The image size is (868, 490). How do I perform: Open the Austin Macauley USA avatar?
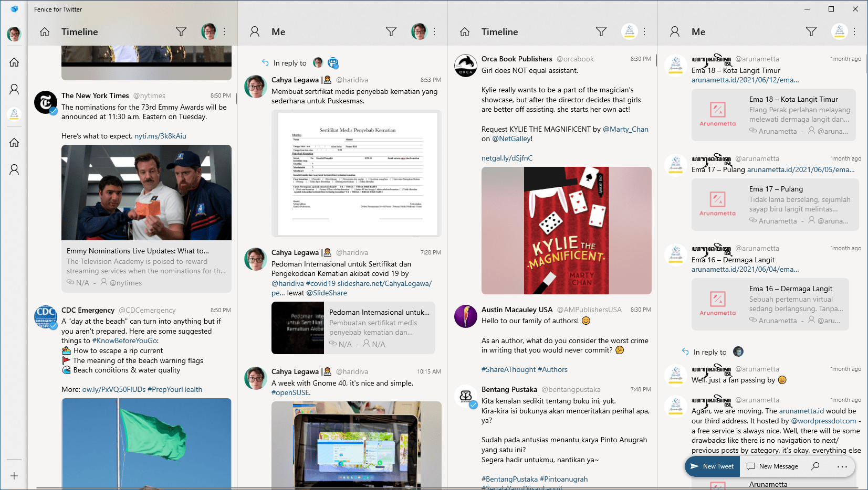[x=466, y=316]
